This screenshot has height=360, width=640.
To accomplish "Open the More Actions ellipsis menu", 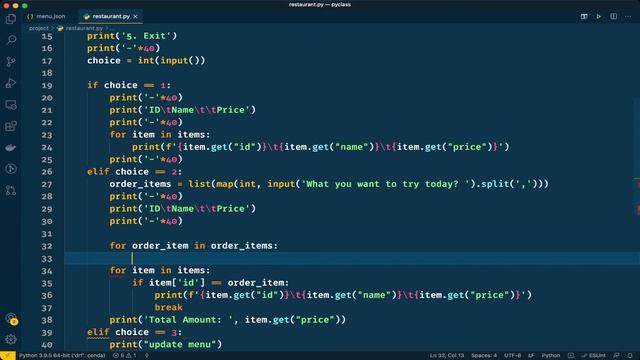I will point(628,16).
